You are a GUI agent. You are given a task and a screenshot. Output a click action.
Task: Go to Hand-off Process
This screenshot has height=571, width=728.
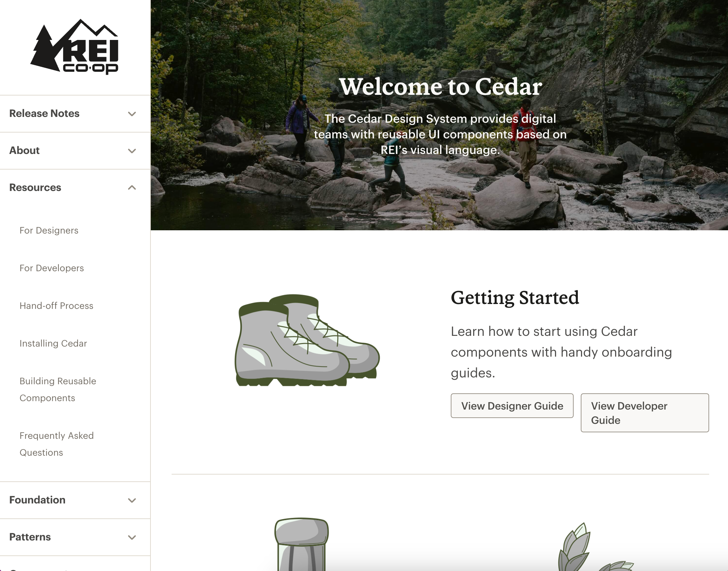click(x=56, y=306)
